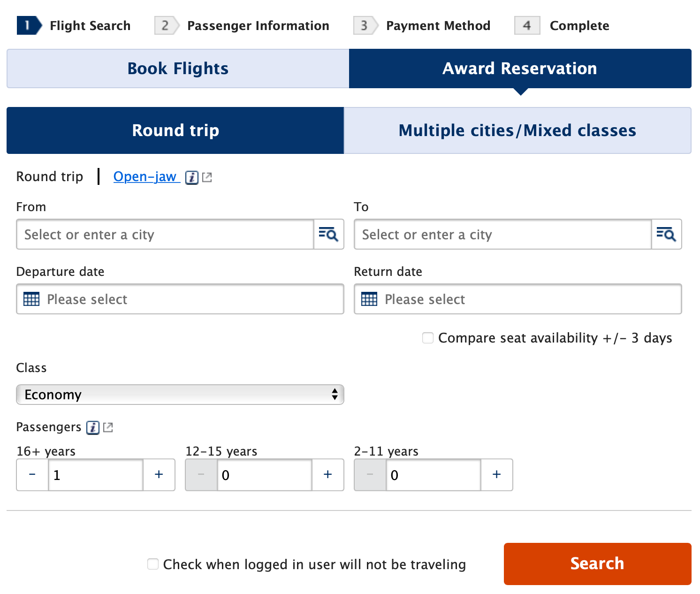Decrease 16+ years passenger count
This screenshot has height=594, width=700.
(32, 475)
